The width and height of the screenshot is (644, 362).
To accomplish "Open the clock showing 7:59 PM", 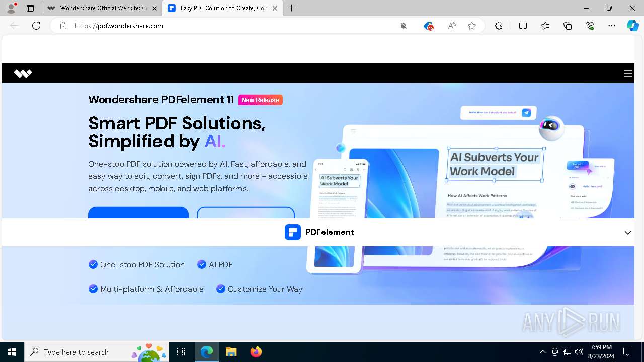I will [x=601, y=352].
